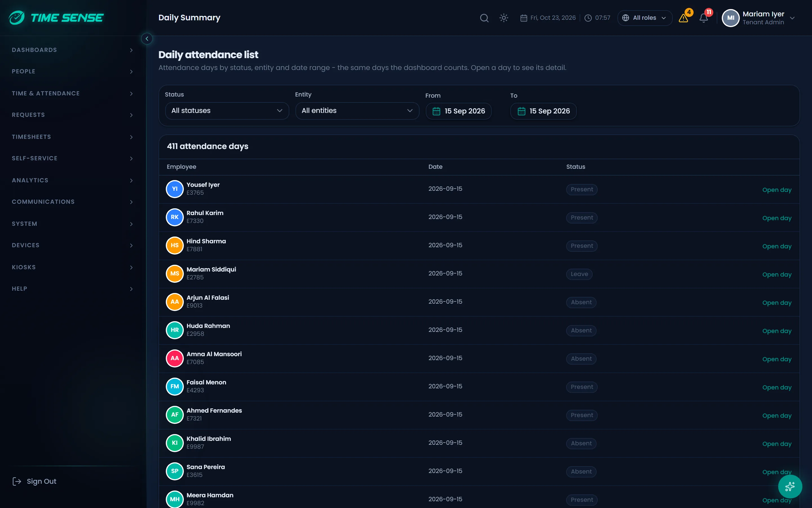
Task: Expand the user profile menu chevron
Action: pyautogui.click(x=792, y=18)
